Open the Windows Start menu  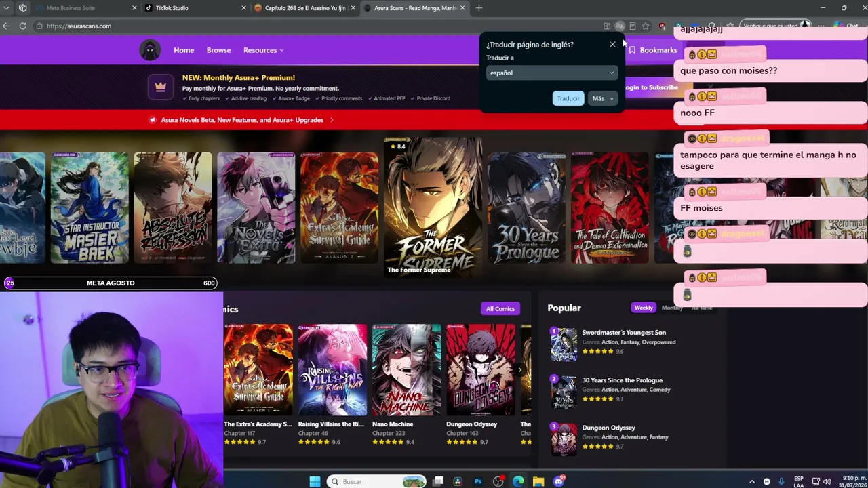click(315, 481)
